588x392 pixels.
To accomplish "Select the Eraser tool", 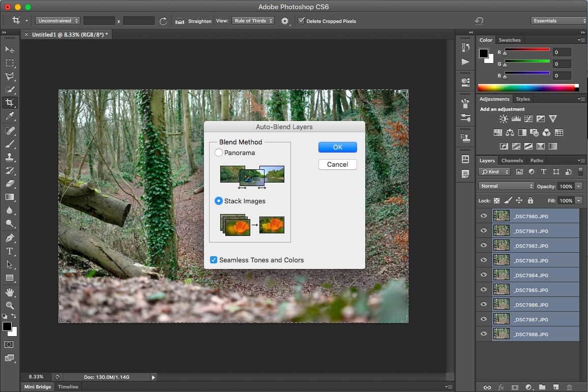I will tap(10, 184).
